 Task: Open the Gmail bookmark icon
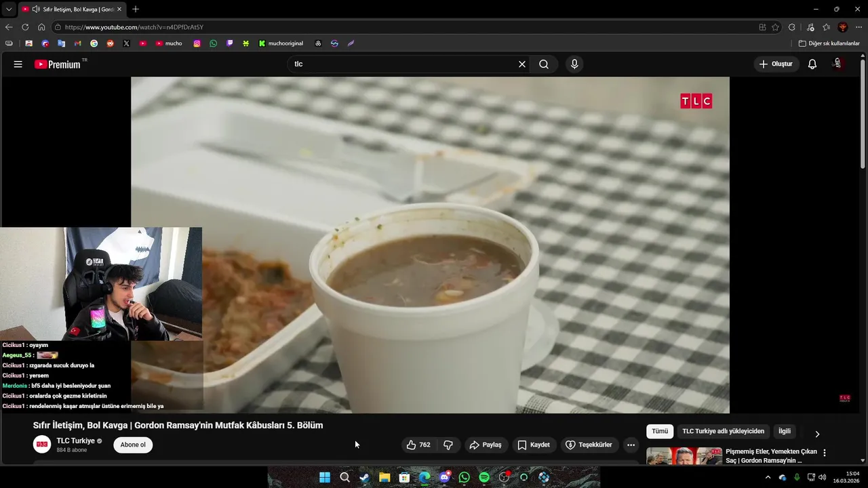tap(77, 43)
